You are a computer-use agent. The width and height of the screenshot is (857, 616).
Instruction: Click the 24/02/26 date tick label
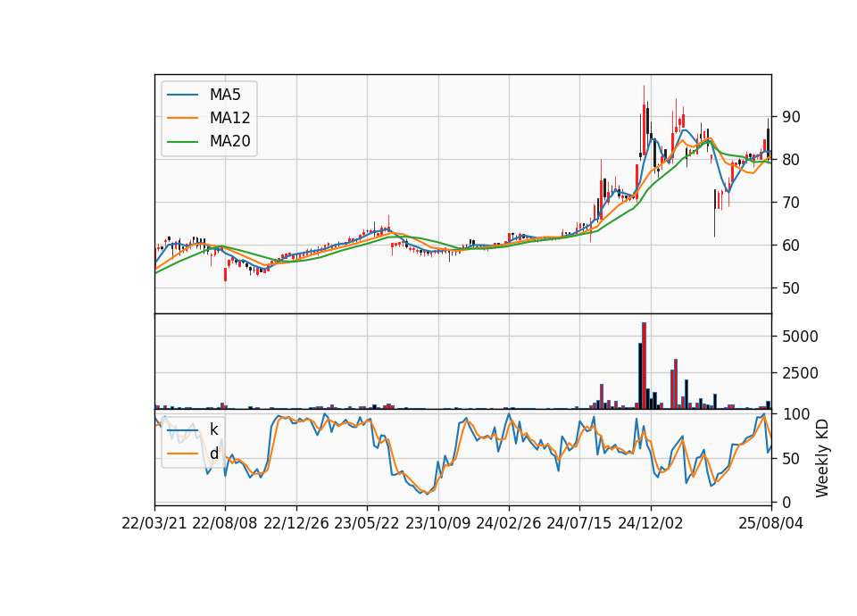click(508, 523)
